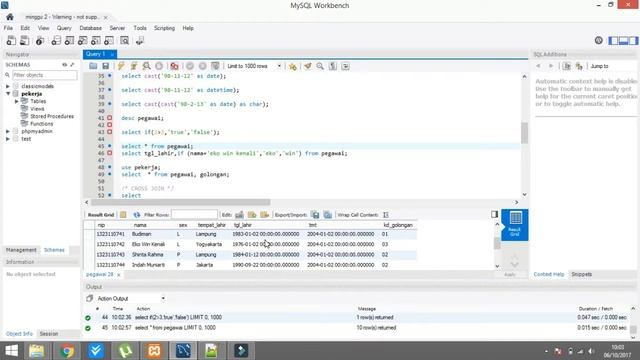Toggle stop-on-error execution mode
The height and width of the screenshot is (360, 640).
tap(174, 66)
